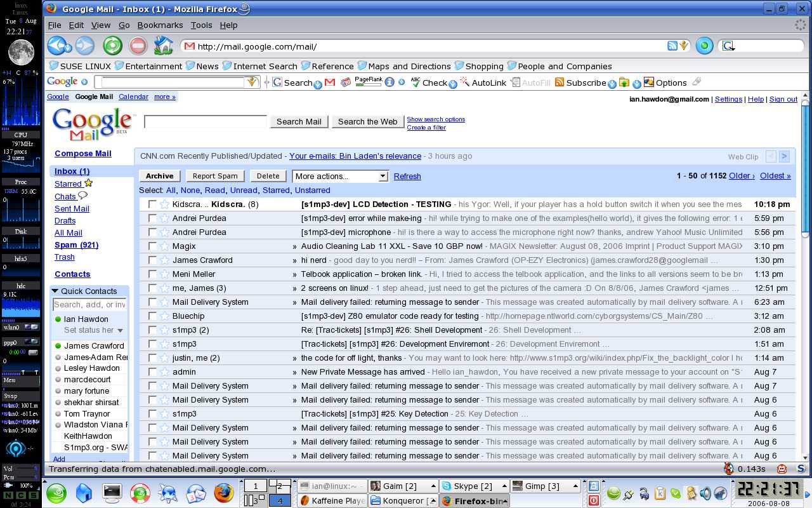Image resolution: width=812 pixels, height=508 pixels.
Task: Click the highlighter pen icon in Google Toolbar
Action: 697,81
